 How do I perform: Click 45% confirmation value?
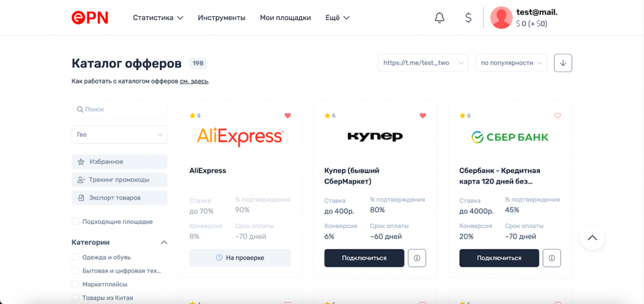pos(512,210)
